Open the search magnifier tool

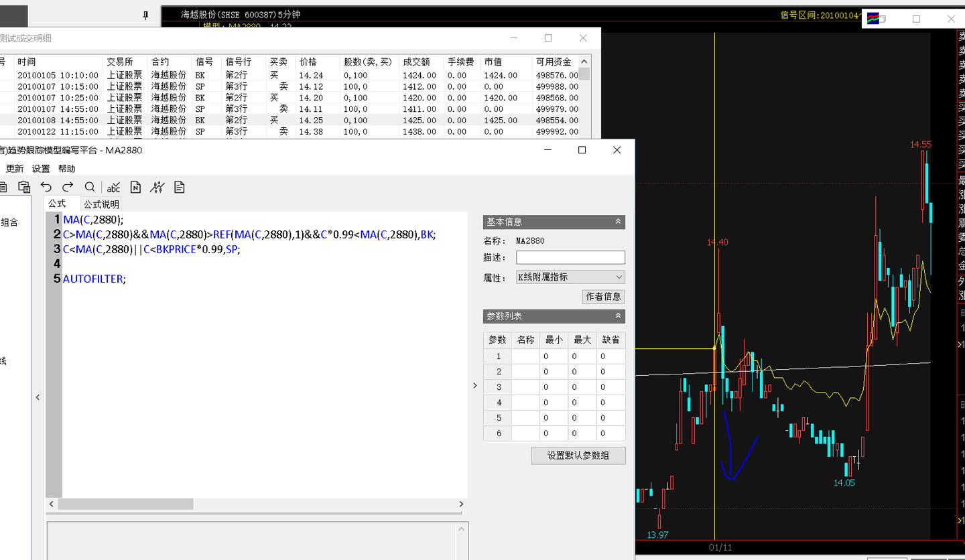(x=90, y=187)
